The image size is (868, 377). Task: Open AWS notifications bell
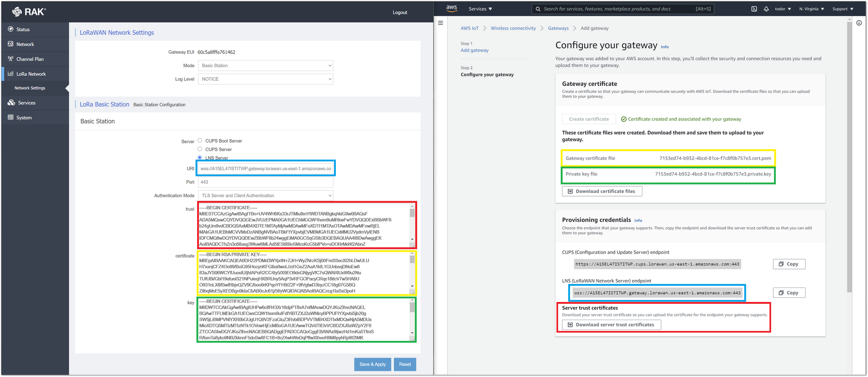click(x=766, y=9)
